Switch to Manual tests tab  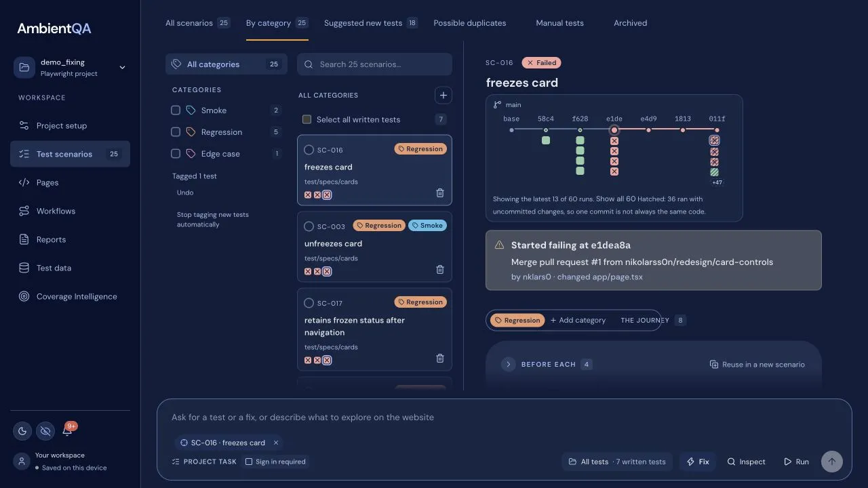[559, 23]
